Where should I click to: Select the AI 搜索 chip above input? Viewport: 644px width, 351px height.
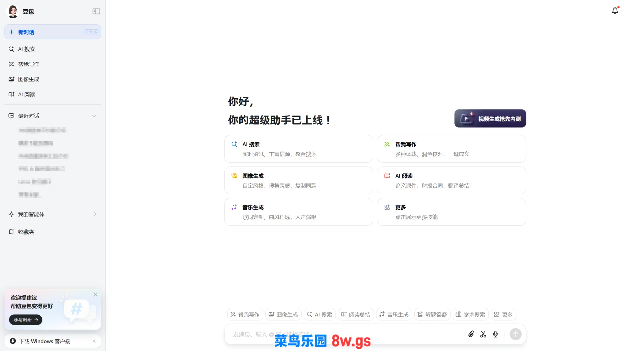[x=319, y=314]
